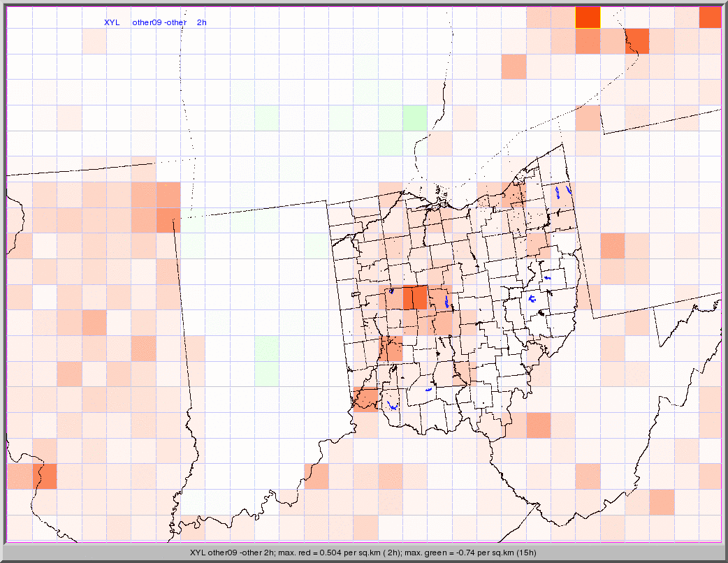Click the blue 'XYL other09 -other 2h' title label

155,22
